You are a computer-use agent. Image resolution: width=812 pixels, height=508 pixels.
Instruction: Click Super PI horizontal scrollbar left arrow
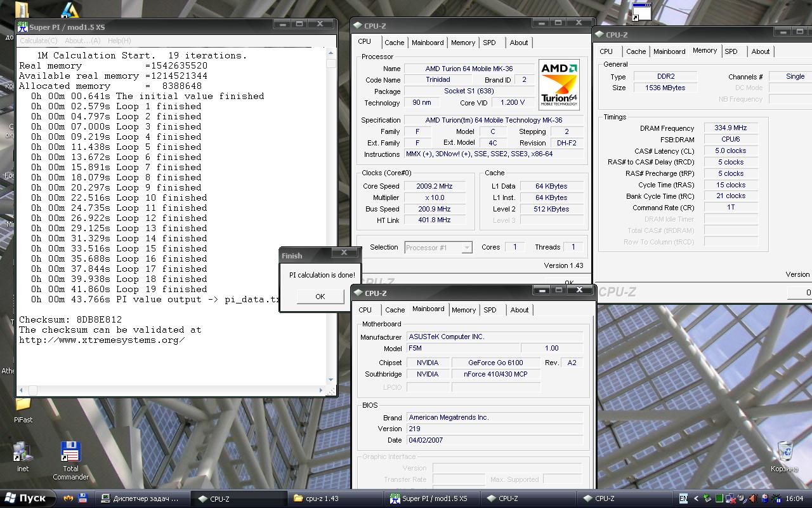[x=22, y=391]
